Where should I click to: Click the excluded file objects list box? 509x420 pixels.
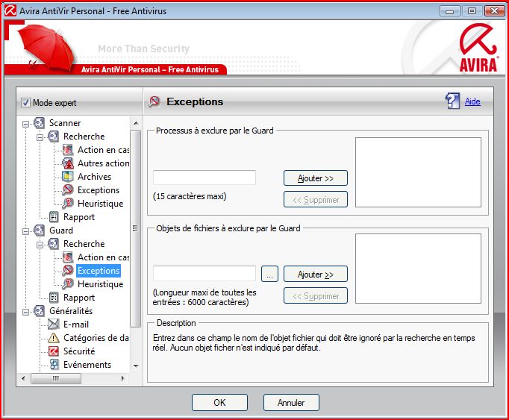pyautogui.click(x=418, y=269)
